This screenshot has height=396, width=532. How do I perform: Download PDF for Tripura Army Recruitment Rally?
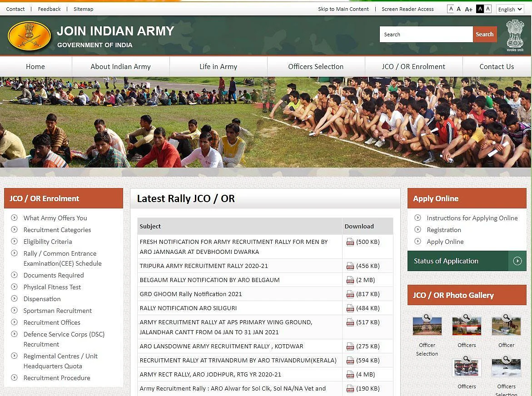coord(350,266)
